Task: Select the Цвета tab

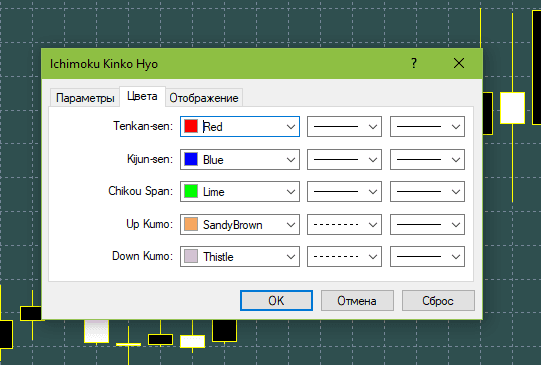Action: click(x=142, y=96)
